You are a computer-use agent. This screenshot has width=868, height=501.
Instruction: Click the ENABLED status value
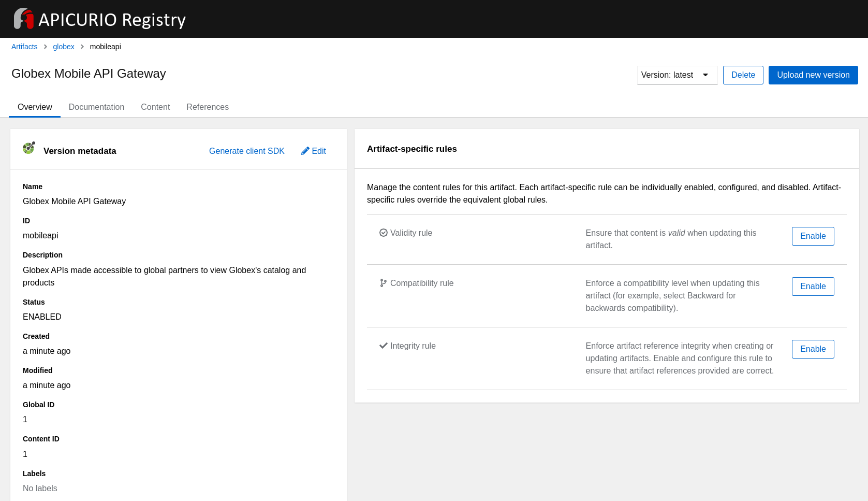point(42,317)
